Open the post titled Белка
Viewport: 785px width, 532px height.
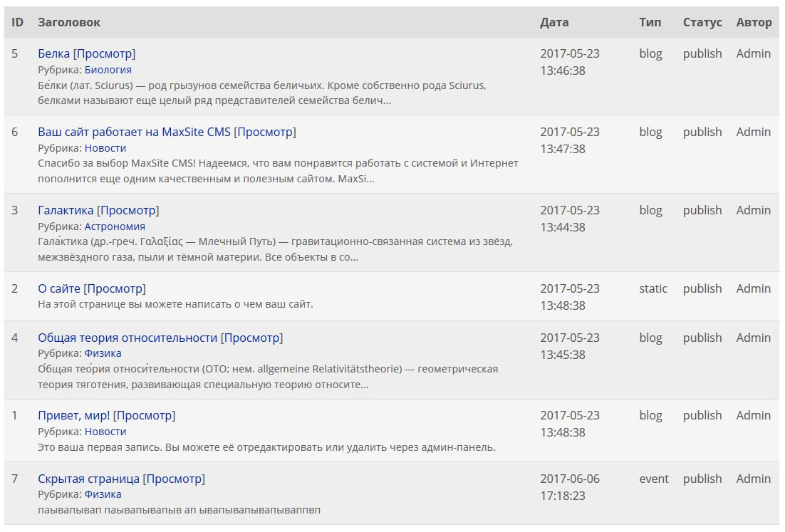pyautogui.click(x=53, y=53)
